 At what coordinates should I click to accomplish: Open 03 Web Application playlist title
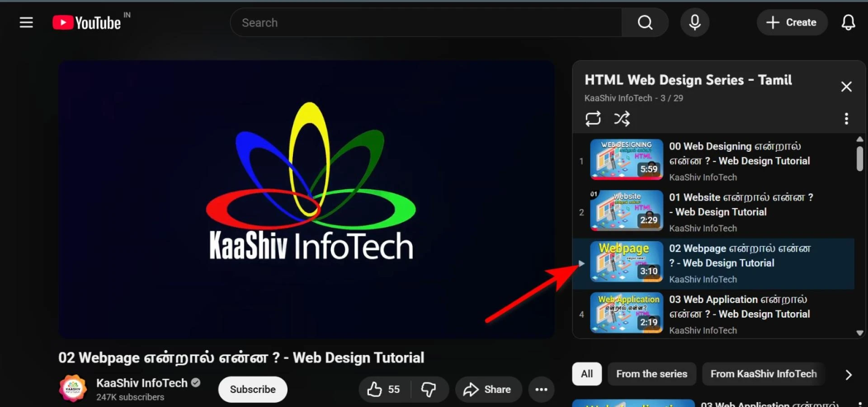click(740, 307)
